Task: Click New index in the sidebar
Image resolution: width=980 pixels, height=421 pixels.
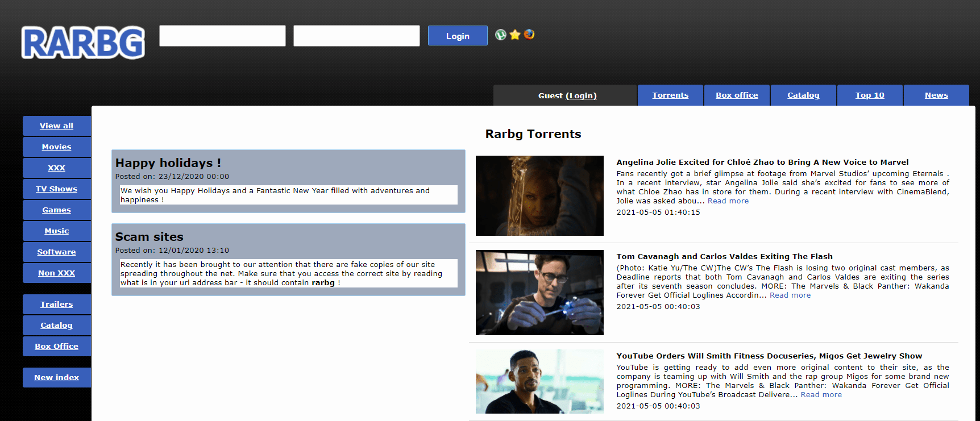Action: coord(57,378)
